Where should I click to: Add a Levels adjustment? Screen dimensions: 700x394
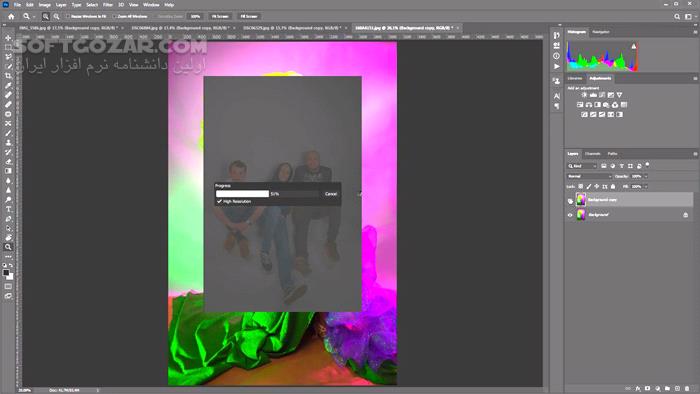click(593, 95)
